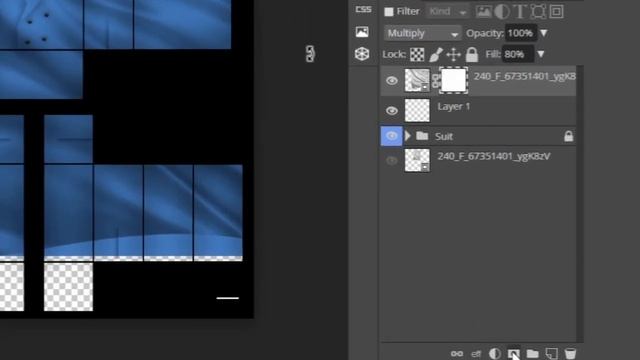The height and width of the screenshot is (360, 640).
Task: Lock image pixels brush icon
Action: (436, 54)
